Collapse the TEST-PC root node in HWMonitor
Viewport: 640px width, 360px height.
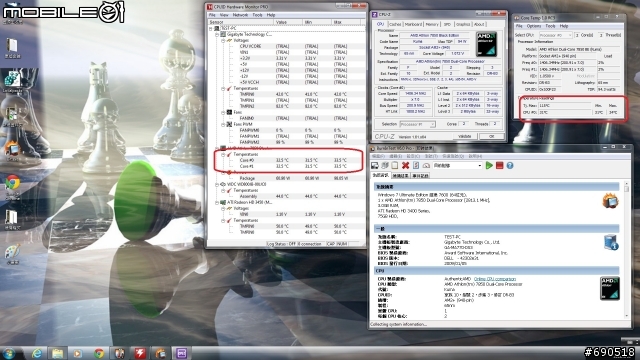click(211, 29)
